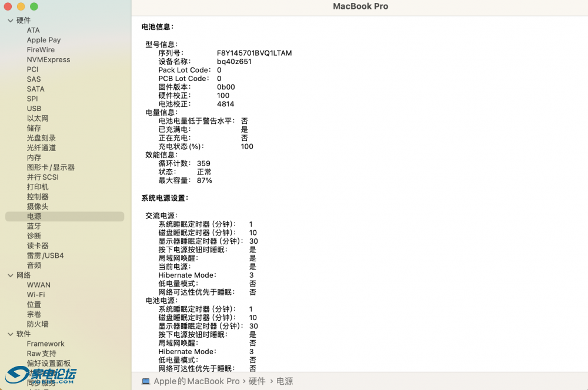This screenshot has width=588, height=390.
Task: Open Wi-Fi network entry
Action: 36,295
